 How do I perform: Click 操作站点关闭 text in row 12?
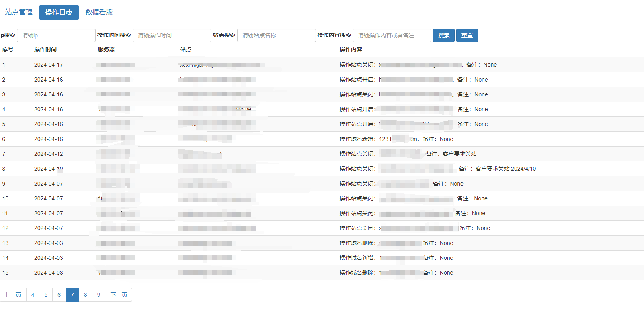pos(357,228)
